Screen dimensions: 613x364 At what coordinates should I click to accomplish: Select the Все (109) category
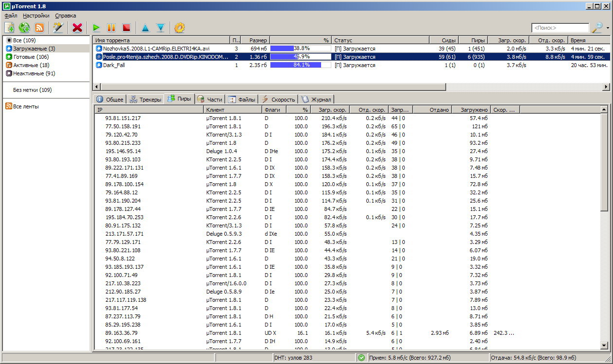point(46,40)
